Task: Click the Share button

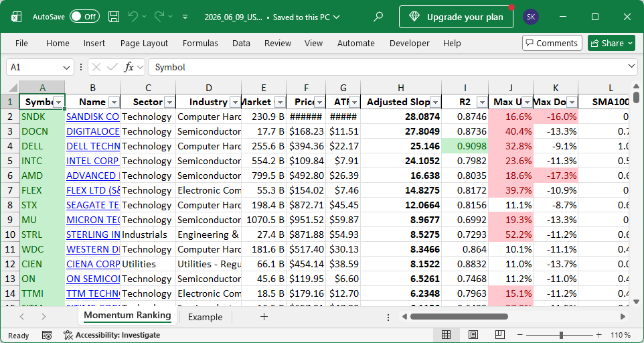Action: 611,43
